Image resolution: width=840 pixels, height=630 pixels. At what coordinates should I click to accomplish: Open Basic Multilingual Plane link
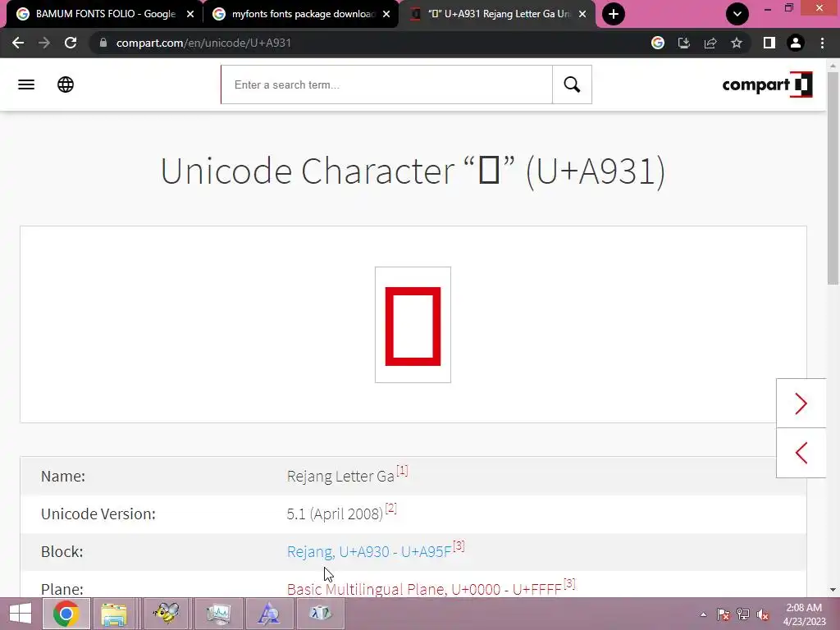pyautogui.click(x=424, y=589)
